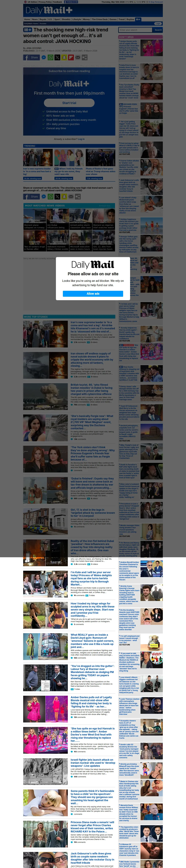Select the Money navigation tab
Screen dimensions: 186x868
pyautogui.click(x=86, y=20)
